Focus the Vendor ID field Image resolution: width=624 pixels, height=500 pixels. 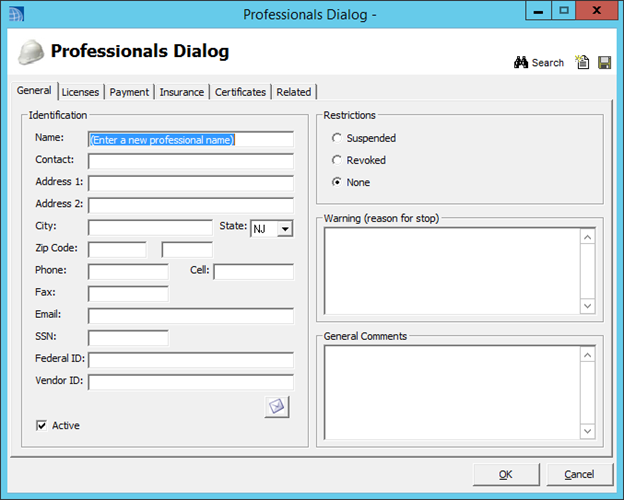[x=191, y=382]
